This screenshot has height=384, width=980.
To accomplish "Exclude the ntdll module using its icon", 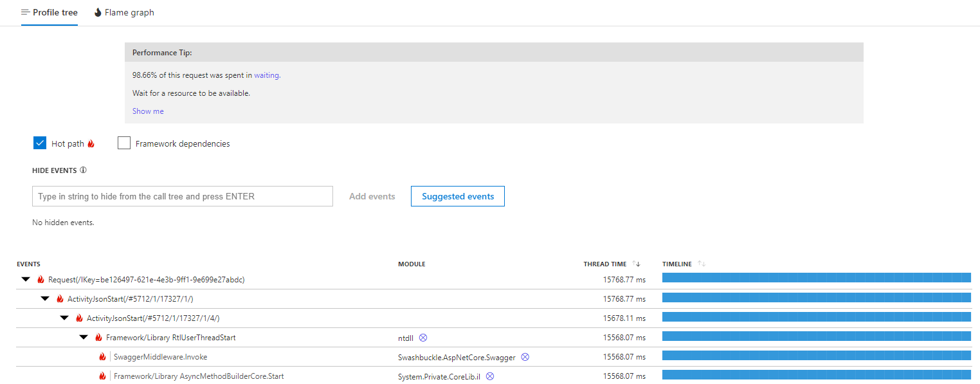I will 423,337.
